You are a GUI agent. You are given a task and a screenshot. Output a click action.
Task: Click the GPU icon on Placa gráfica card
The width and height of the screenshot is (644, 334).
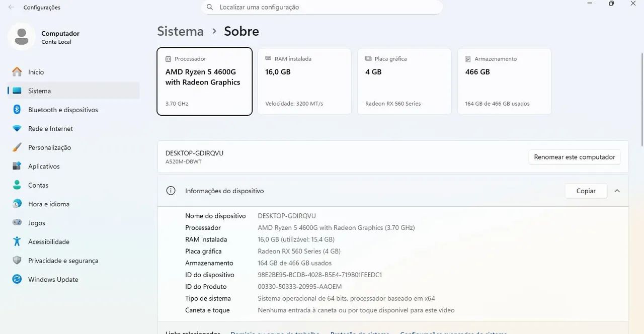pos(369,59)
